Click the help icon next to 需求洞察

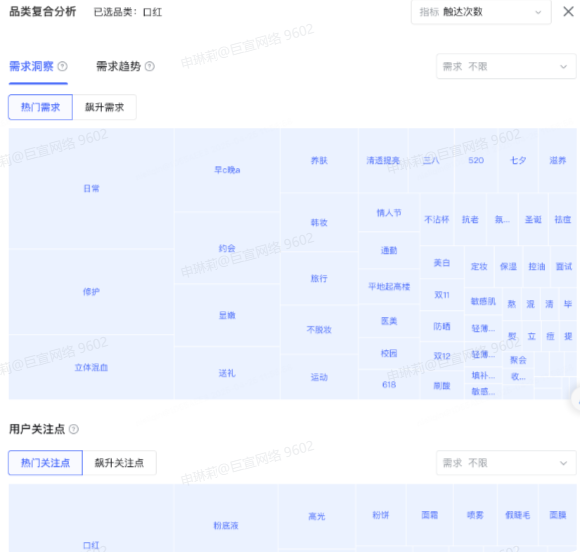tap(63, 67)
